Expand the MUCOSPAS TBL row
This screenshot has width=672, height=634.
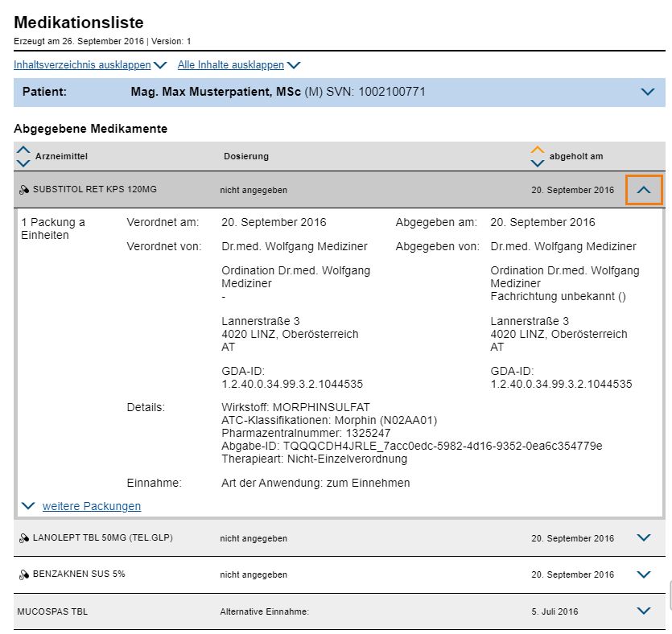[644, 611]
